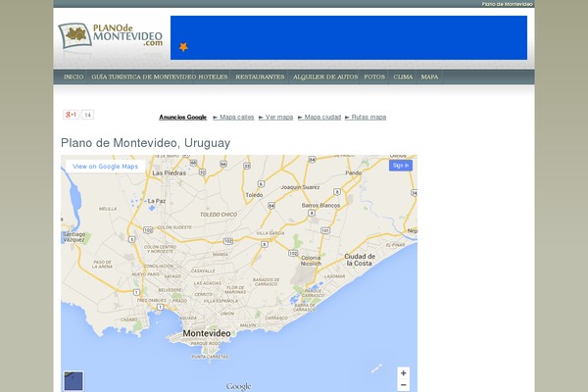Click the Plano de Montevideo, Uruguay heading
The width and height of the screenshot is (588, 392).
coord(145,143)
